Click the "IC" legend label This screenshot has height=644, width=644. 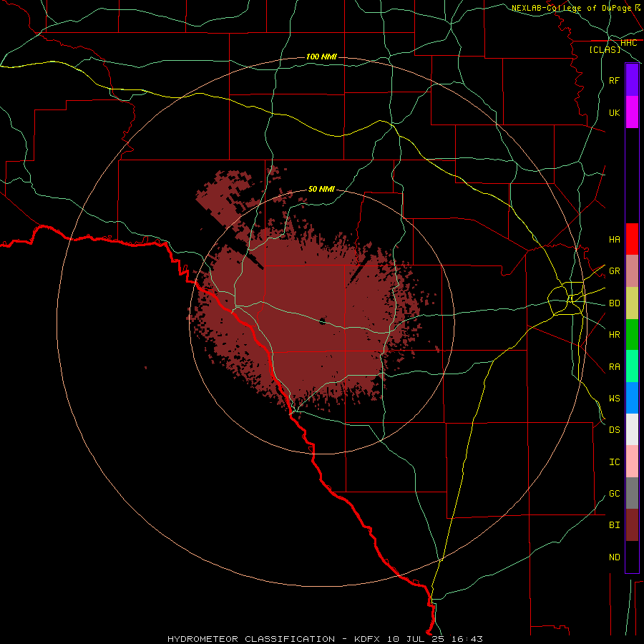click(614, 462)
